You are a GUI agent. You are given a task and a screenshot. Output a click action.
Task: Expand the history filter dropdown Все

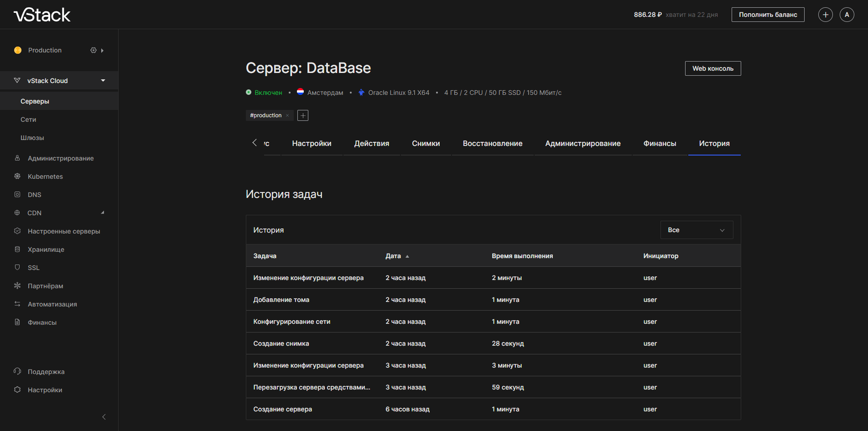coord(696,230)
